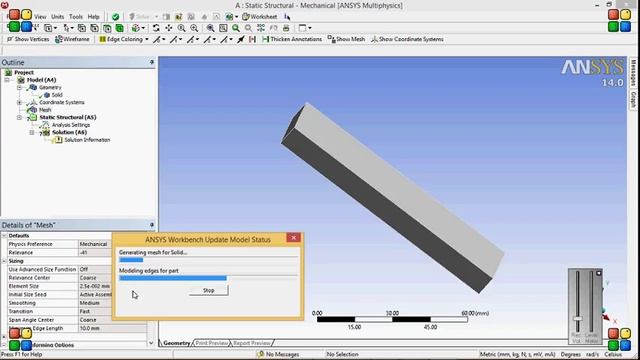Close the Update Model Status dialog
The image size is (640, 360).
pos(293,238)
